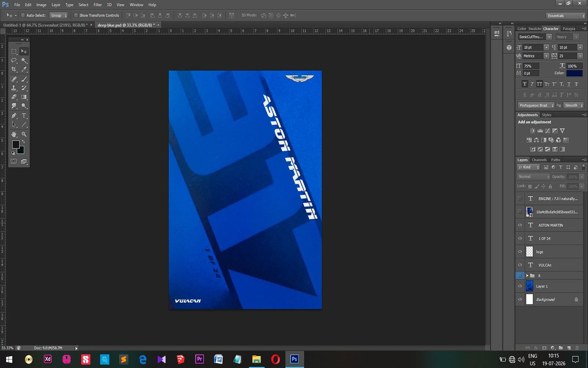Open the Portuguese language dropdown

click(536, 105)
